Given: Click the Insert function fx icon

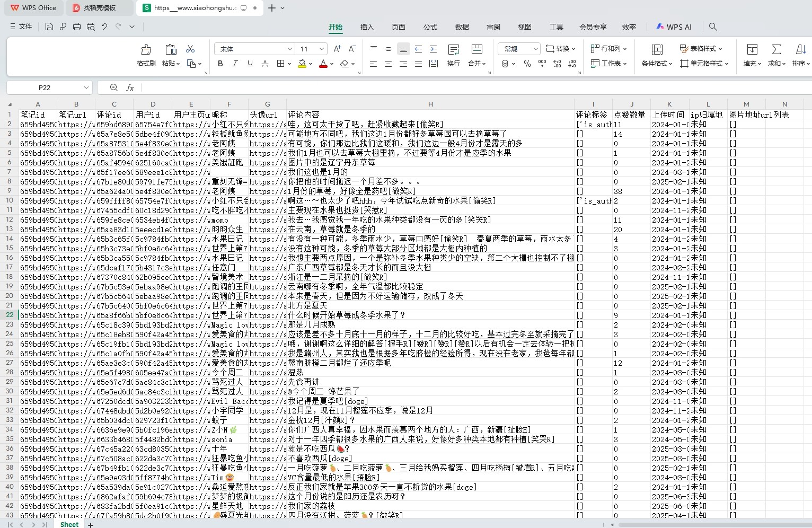Looking at the screenshot, I should click(130, 87).
